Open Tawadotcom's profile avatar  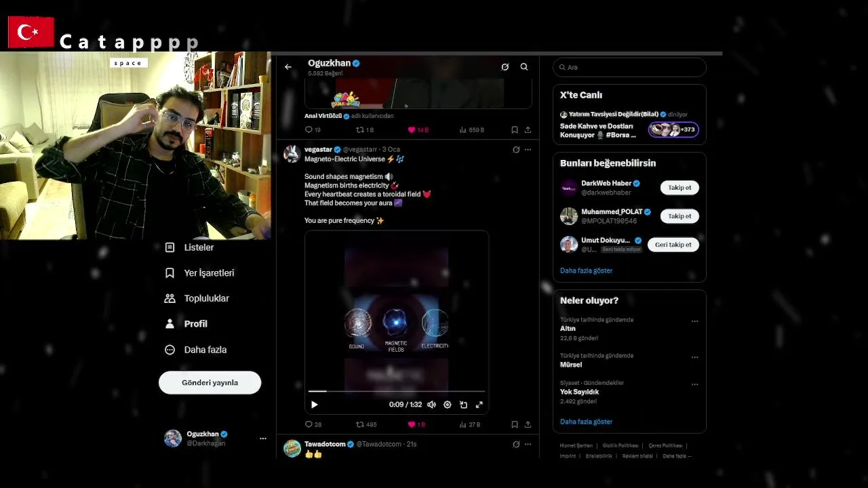point(292,449)
